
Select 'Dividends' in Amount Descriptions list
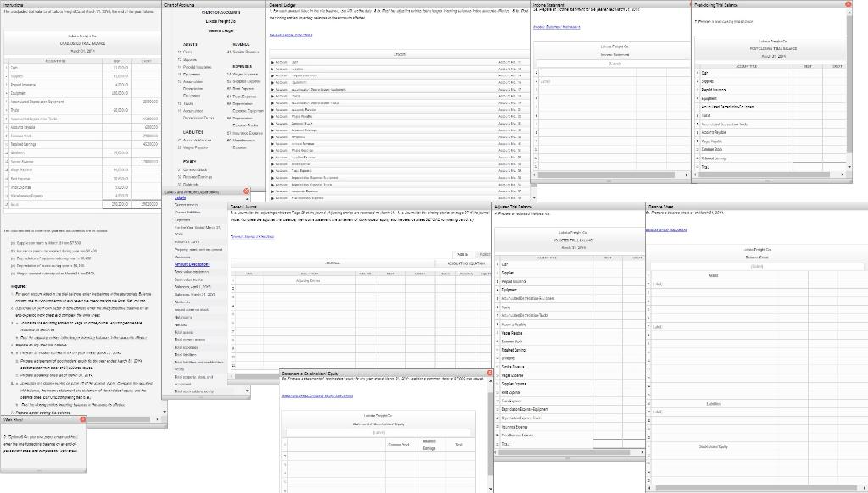(182, 302)
